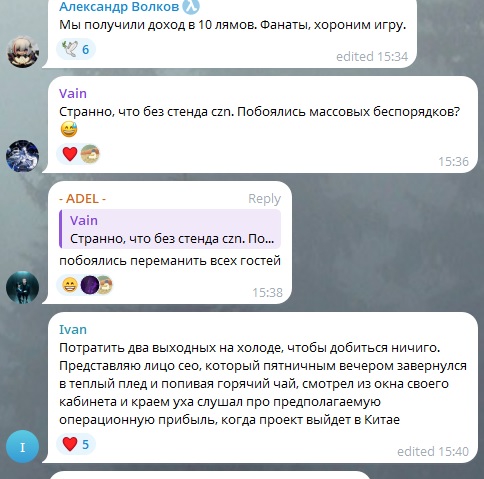Image resolution: width=484 pixels, height=479 pixels.
Task: Click the reactor avatar beside heart on Vain's message
Action: point(90,154)
